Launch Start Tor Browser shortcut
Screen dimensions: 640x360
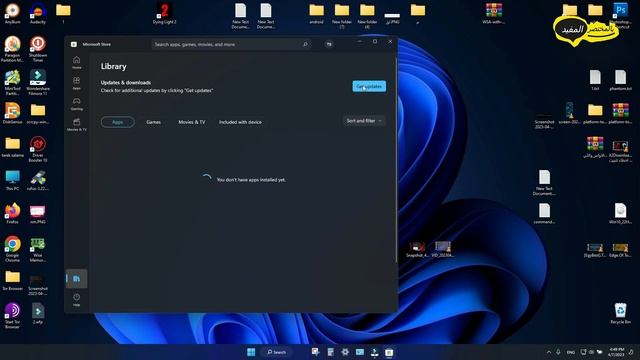pyautogui.click(x=12, y=316)
